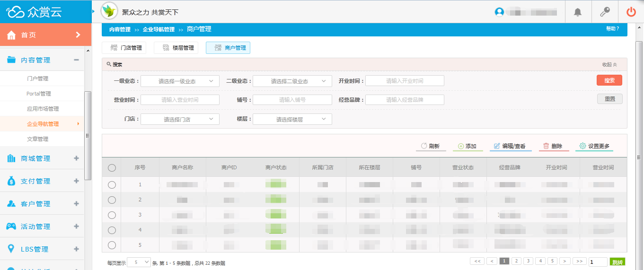644x270 pixels.
Task: Click the page number jump input
Action: [598, 262]
